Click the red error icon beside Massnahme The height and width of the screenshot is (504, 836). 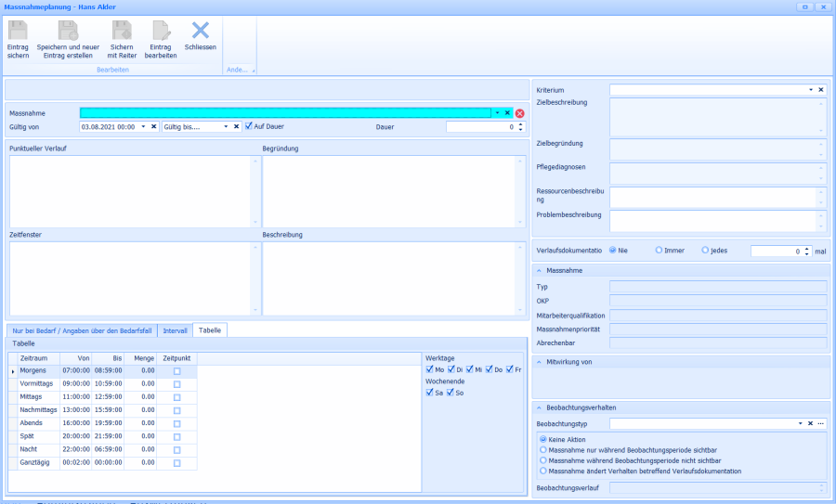[519, 113]
